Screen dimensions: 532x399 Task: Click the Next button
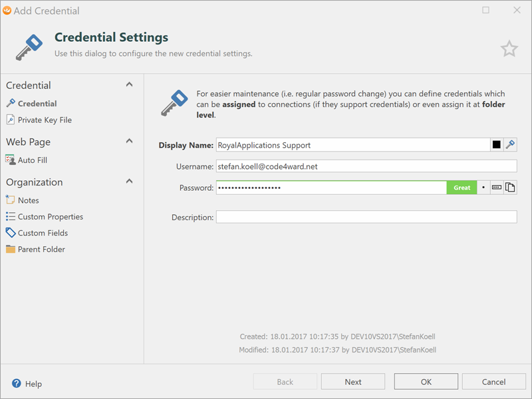pyautogui.click(x=353, y=382)
